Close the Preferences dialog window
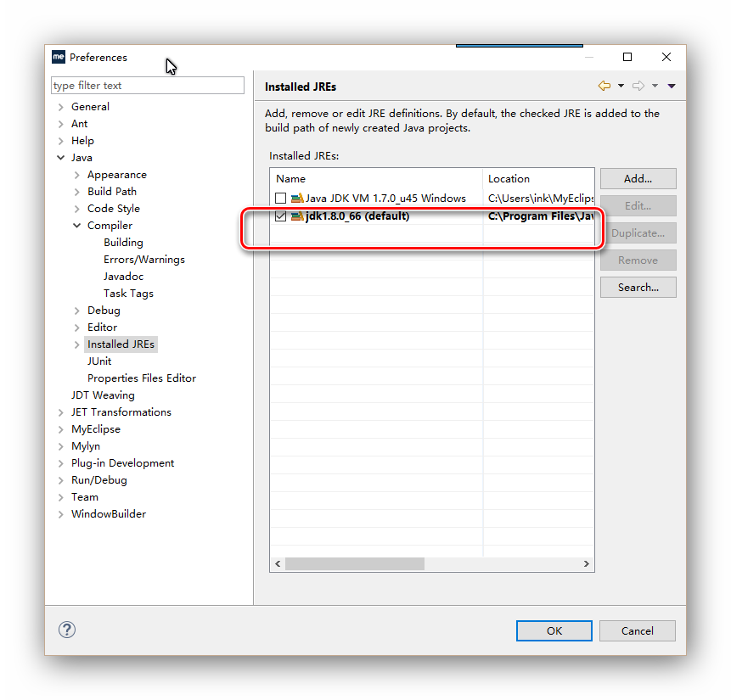Image resolution: width=731 pixels, height=700 pixels. (666, 57)
